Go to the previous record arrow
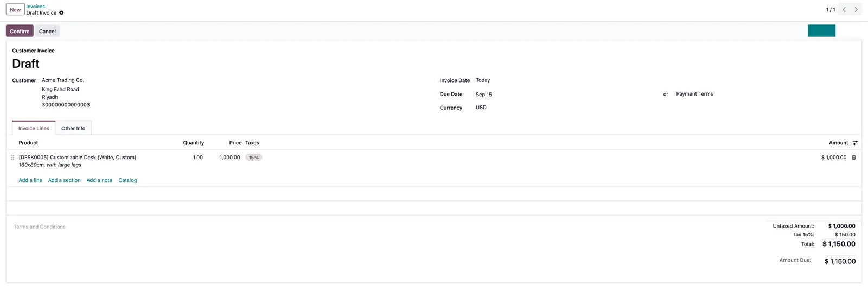Image resolution: width=868 pixels, height=289 pixels. [844, 10]
